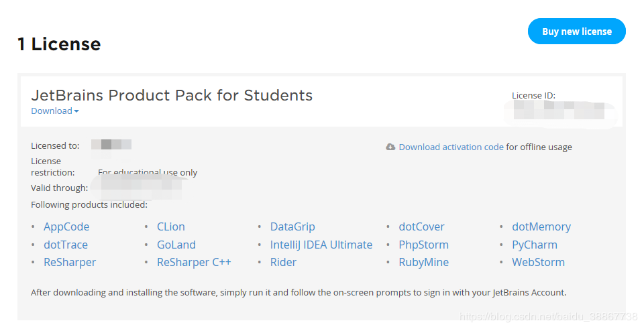Select IntelliJ IDEA Ultimate link
Screen dimensions: 644x329
[321, 245]
